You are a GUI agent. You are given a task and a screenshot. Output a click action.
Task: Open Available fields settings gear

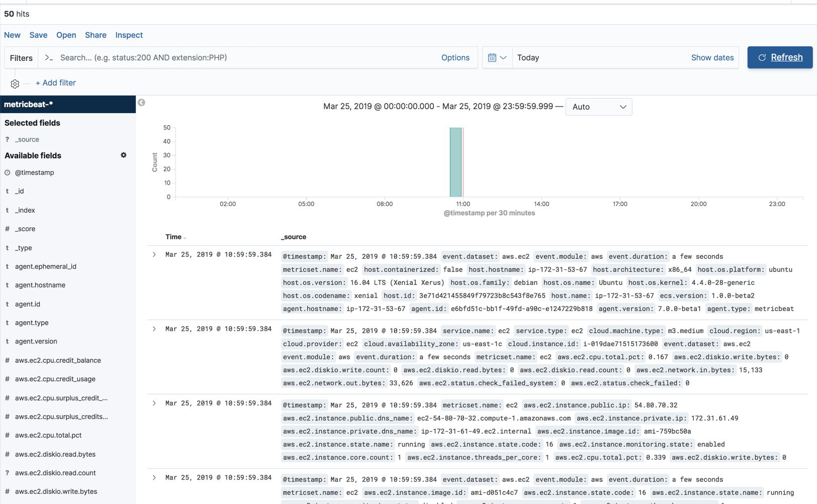point(124,155)
